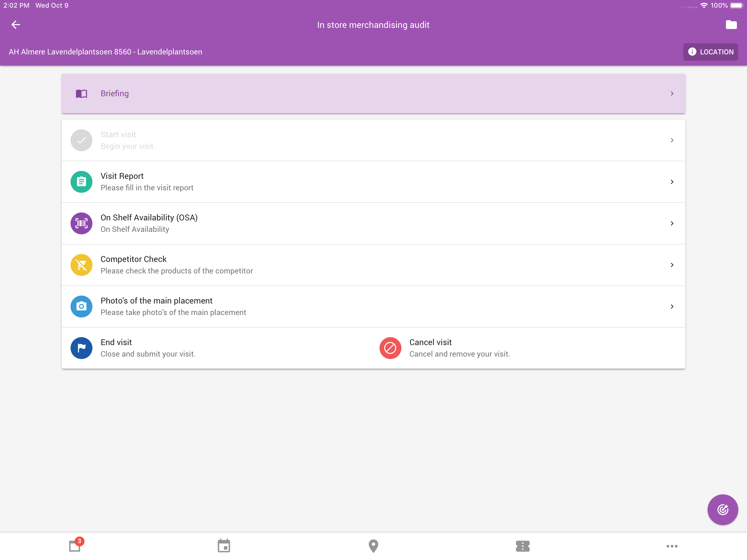Click the 'In store merchandising audit' title
The width and height of the screenshot is (747, 560).
[x=373, y=25]
